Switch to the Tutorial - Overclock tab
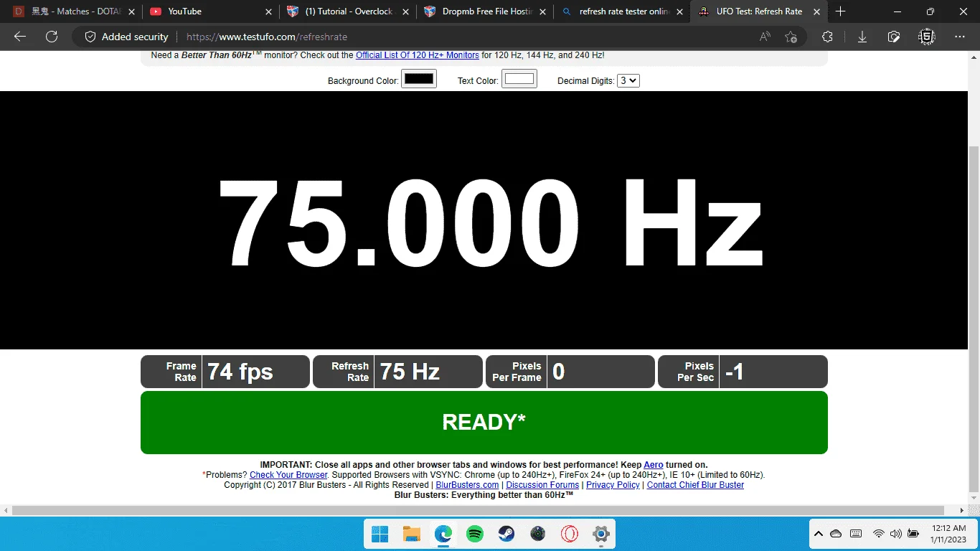Screen dimensions: 980x551 (x=348, y=11)
